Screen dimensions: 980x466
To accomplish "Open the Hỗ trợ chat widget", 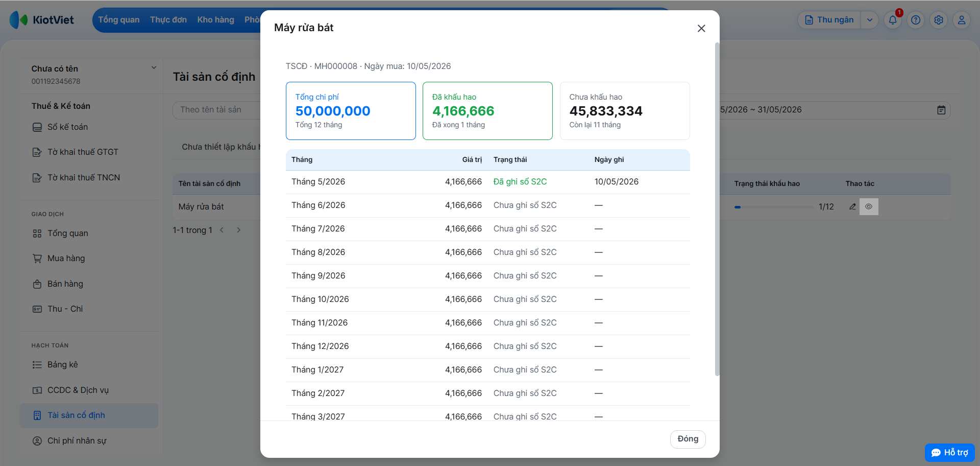I will tap(949, 453).
